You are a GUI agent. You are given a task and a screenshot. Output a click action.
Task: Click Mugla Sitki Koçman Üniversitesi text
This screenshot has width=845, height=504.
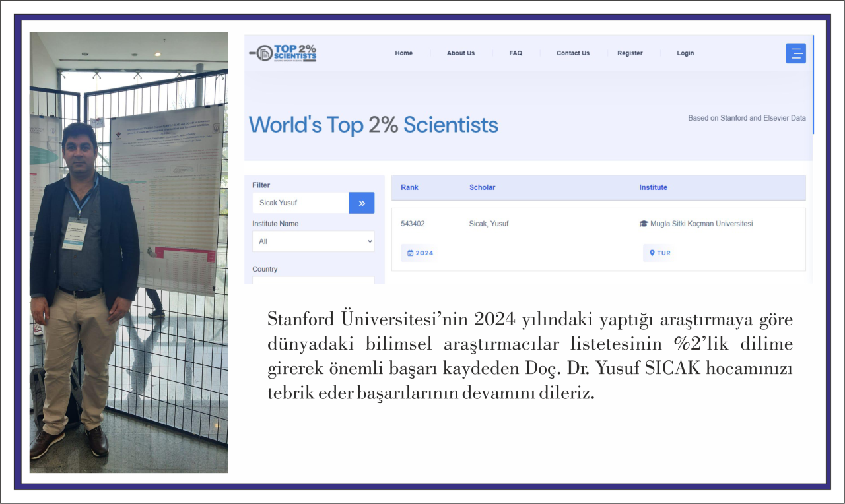pos(702,224)
